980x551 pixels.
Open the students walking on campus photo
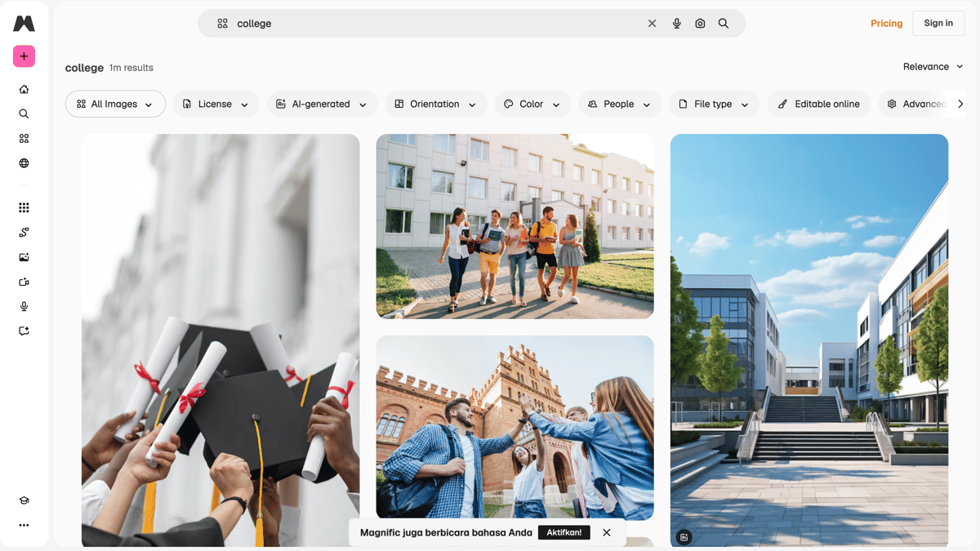click(x=514, y=226)
